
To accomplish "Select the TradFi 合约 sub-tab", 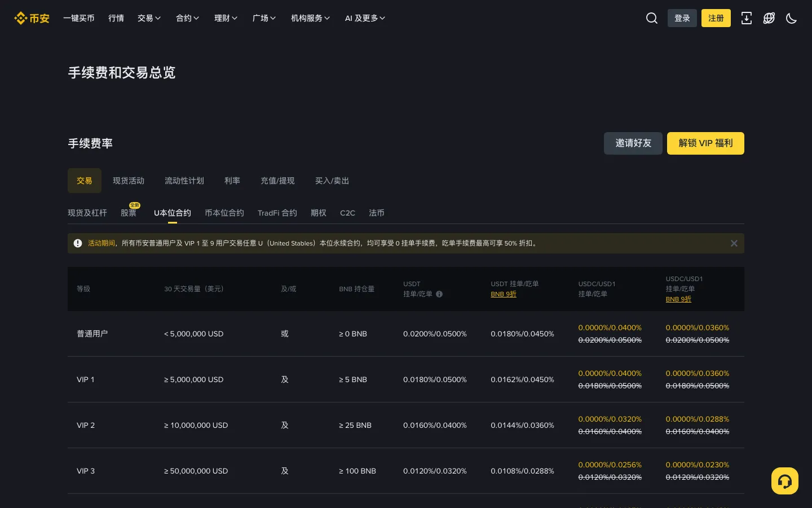I will point(277,213).
